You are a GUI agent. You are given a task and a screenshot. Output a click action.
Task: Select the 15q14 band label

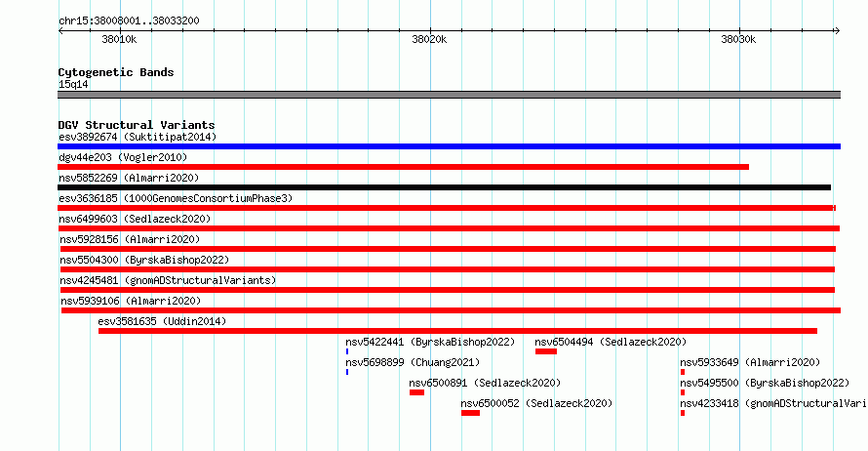click(x=73, y=84)
